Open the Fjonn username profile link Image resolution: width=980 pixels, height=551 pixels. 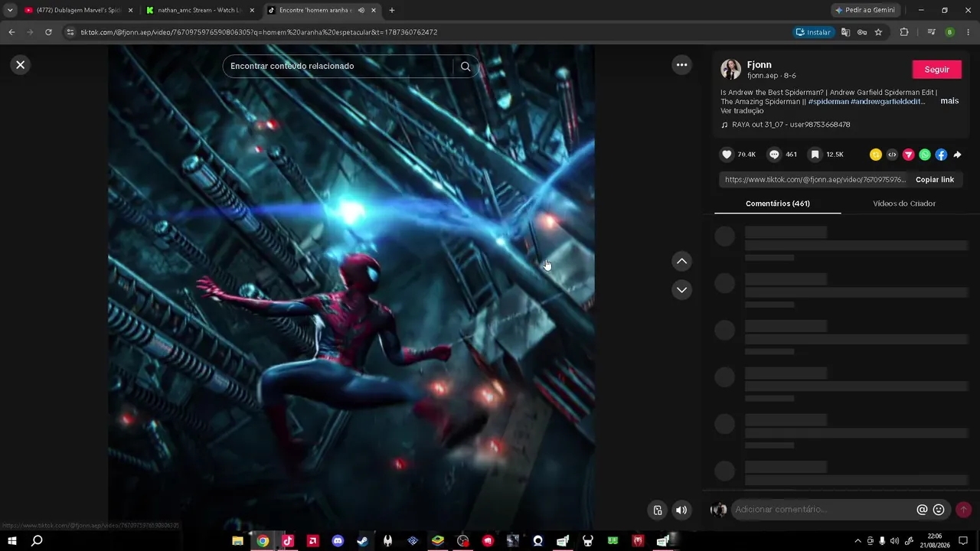pos(759,65)
